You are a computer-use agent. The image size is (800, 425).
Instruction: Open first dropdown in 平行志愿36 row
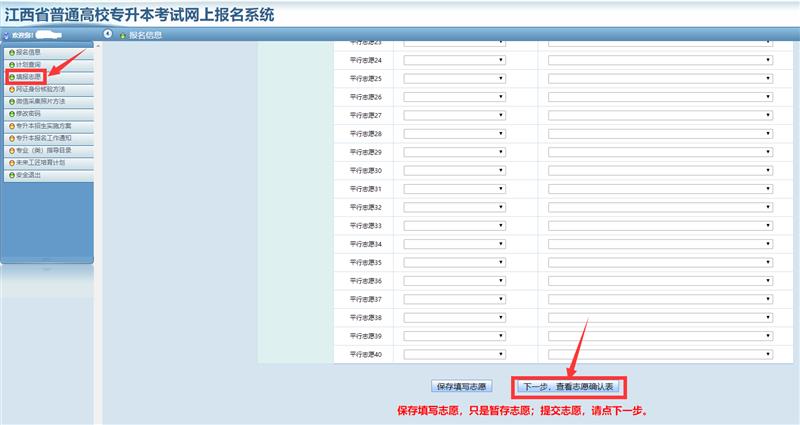455,281
